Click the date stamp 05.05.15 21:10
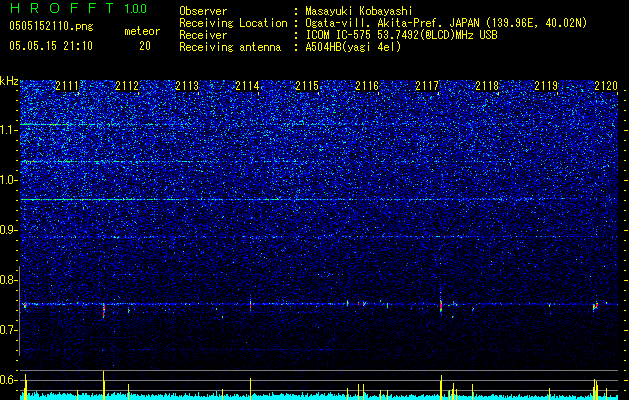This screenshot has height=400, width=629. coord(51,46)
